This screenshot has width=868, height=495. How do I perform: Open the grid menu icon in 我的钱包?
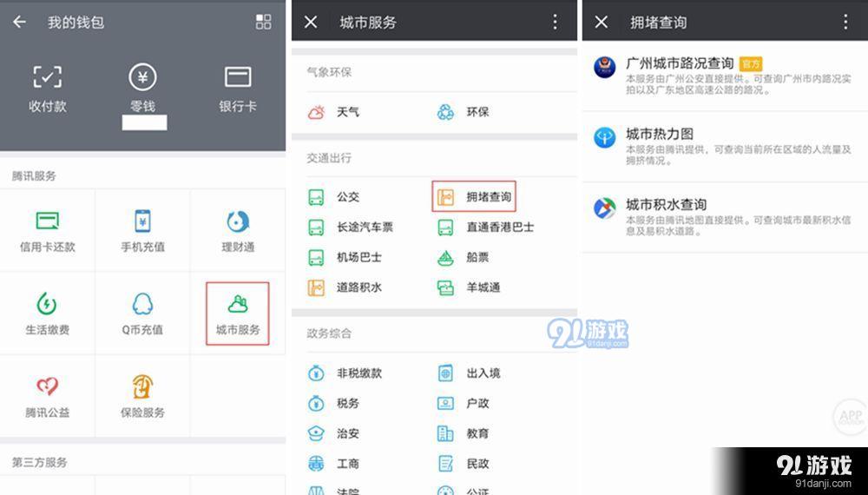[264, 22]
